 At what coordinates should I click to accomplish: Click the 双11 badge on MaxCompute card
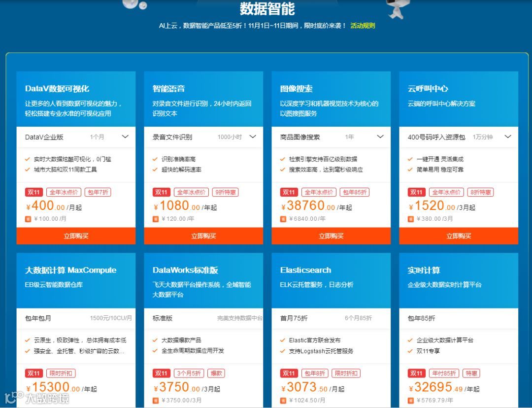[33, 374]
